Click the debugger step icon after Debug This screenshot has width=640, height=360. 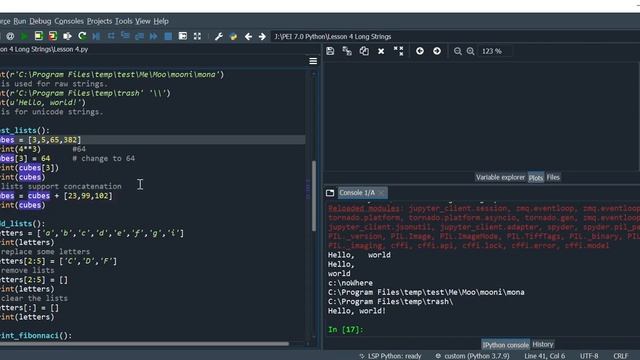[111, 36]
